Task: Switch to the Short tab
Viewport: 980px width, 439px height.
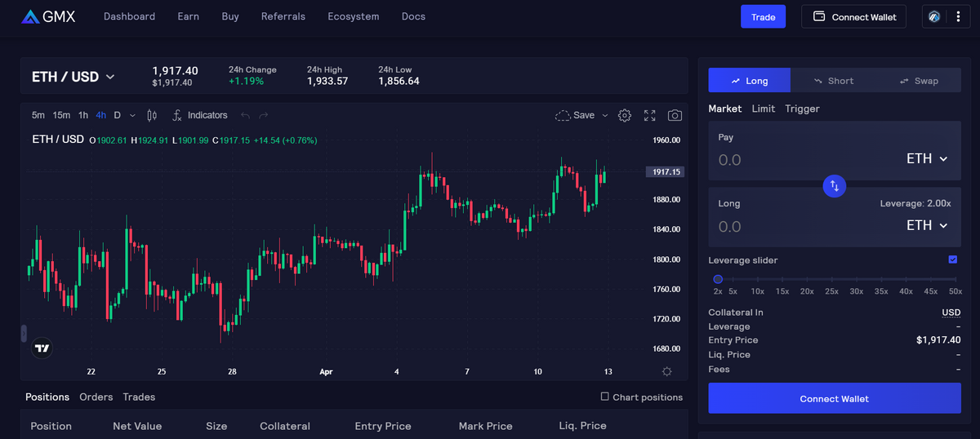Action: (x=834, y=81)
